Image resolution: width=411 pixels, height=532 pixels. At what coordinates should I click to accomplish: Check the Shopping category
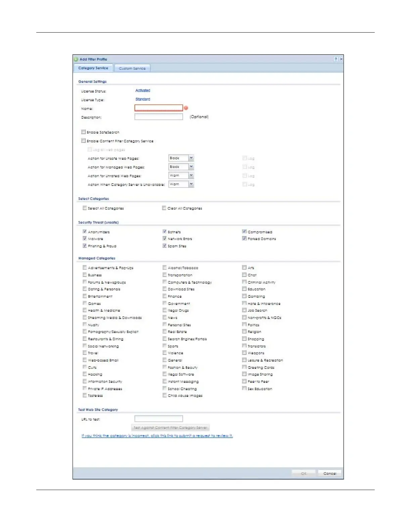[244, 339]
